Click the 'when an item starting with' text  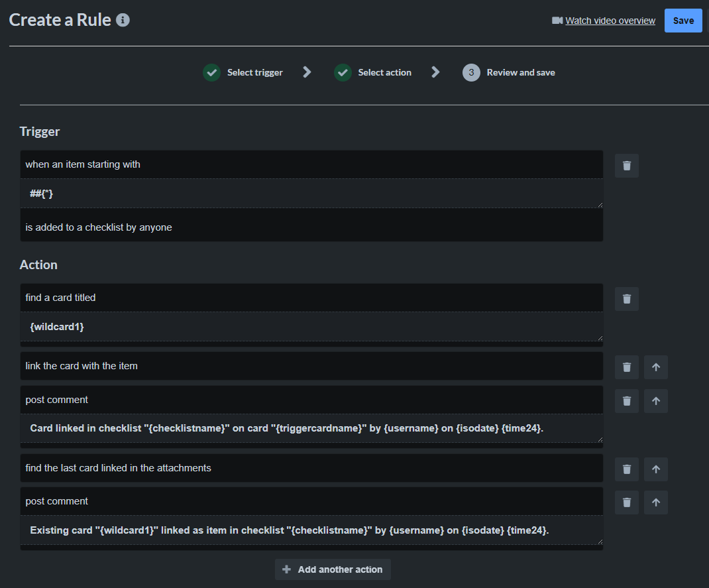tap(83, 164)
